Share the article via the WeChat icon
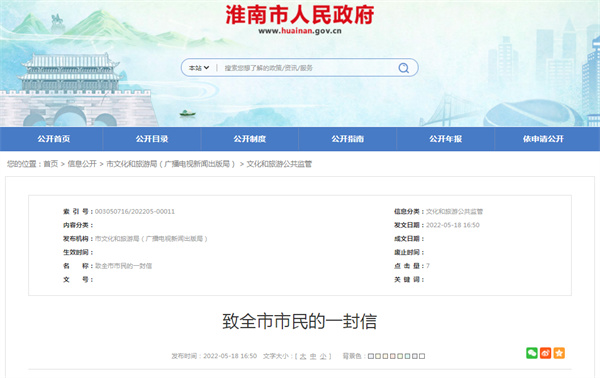Image resolution: width=600 pixels, height=378 pixels. (532, 353)
